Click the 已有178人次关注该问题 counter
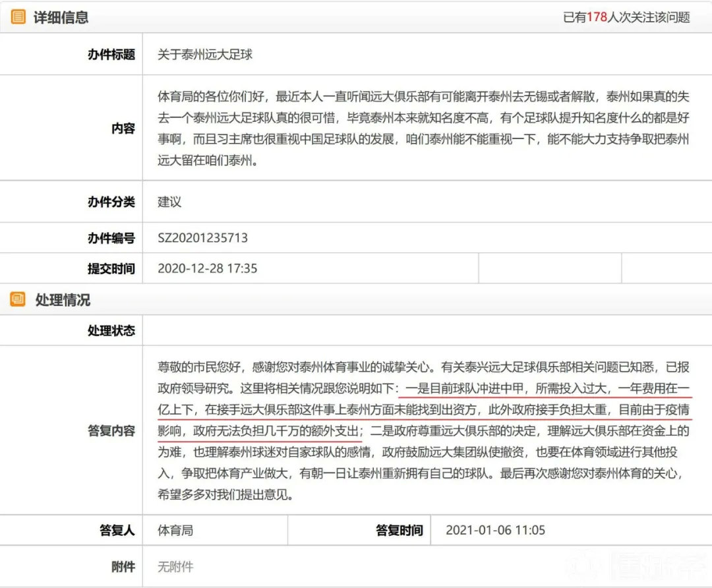Screen dimensions: 712x588 627,17
